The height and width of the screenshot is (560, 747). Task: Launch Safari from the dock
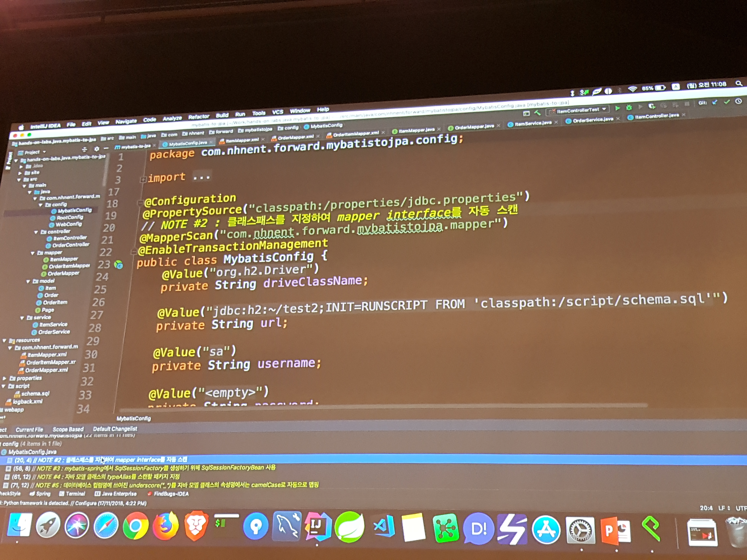(106, 525)
